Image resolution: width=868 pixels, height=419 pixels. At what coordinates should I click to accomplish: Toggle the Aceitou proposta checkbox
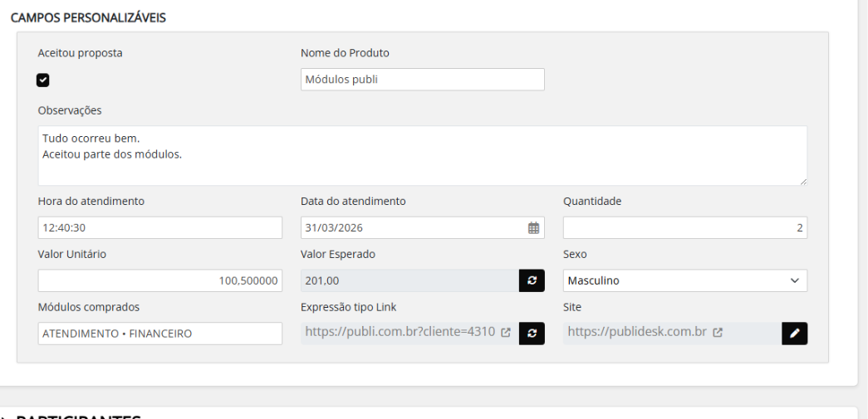(43, 80)
